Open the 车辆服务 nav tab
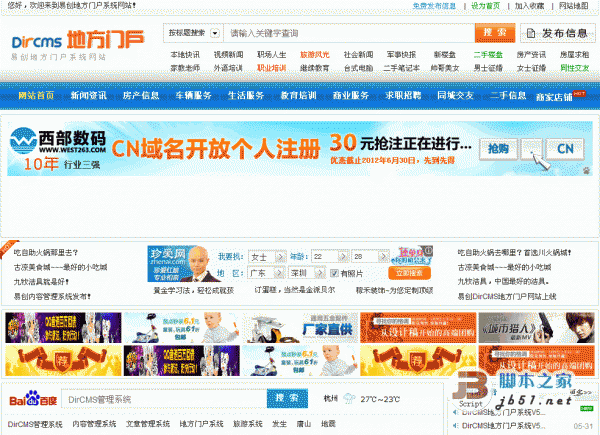This screenshot has height=435, width=600. coord(193,95)
